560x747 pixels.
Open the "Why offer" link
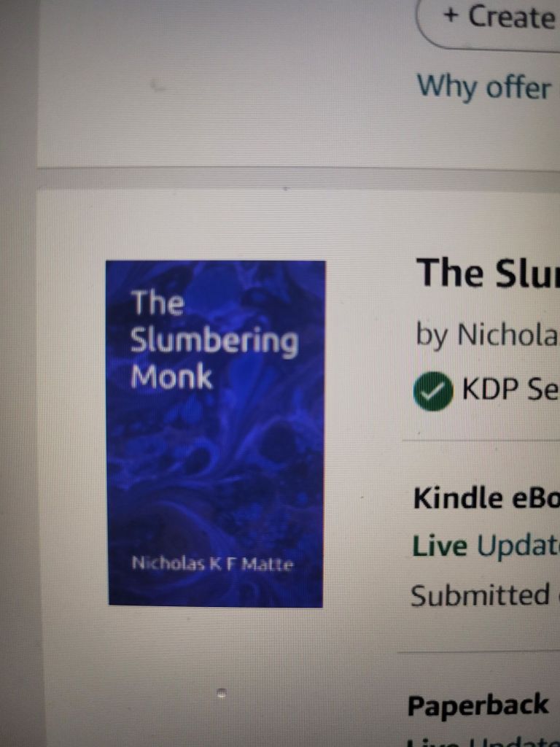[x=484, y=88]
